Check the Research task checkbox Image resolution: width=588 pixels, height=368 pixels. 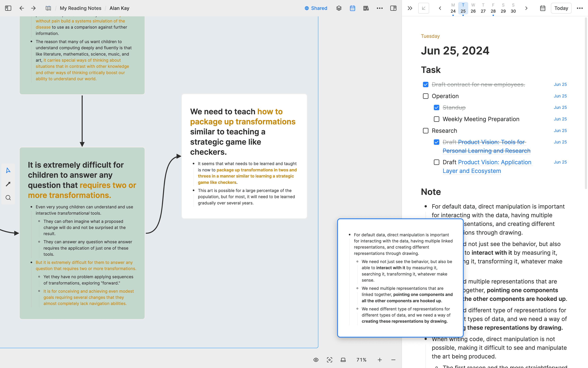click(x=426, y=131)
